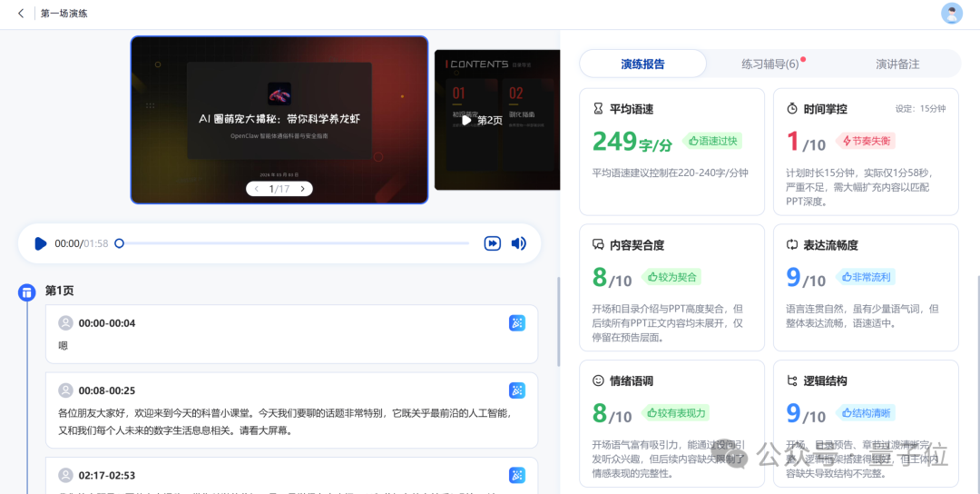This screenshot has width=980, height=494.
Task: Click the 节奏失衡 tag
Action: tap(866, 141)
